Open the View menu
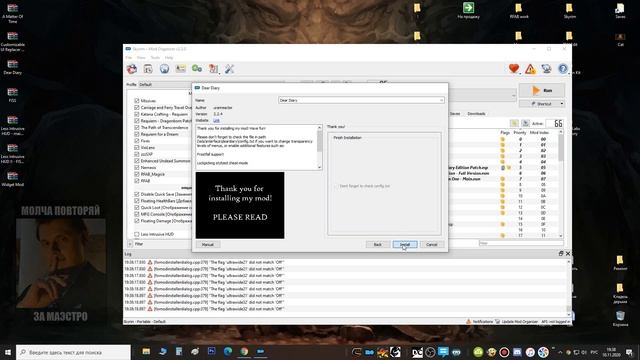 [141, 58]
